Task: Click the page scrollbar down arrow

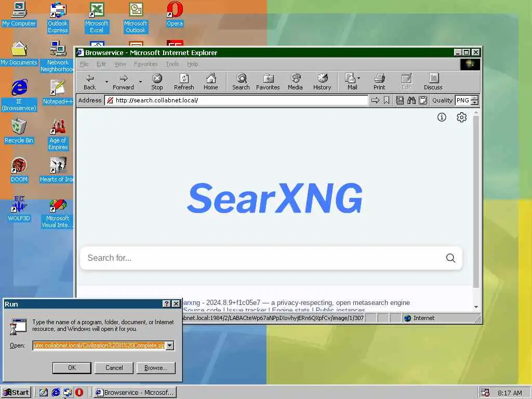Action: pos(476,307)
